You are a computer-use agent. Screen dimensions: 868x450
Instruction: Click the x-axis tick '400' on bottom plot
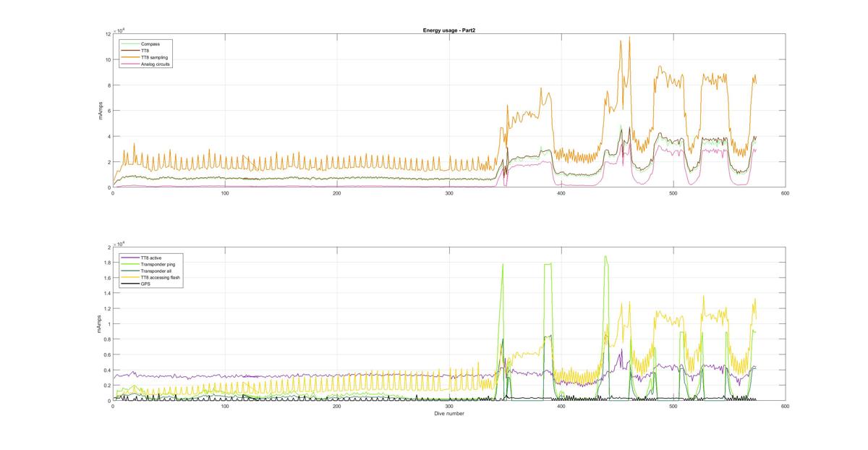(x=561, y=407)
